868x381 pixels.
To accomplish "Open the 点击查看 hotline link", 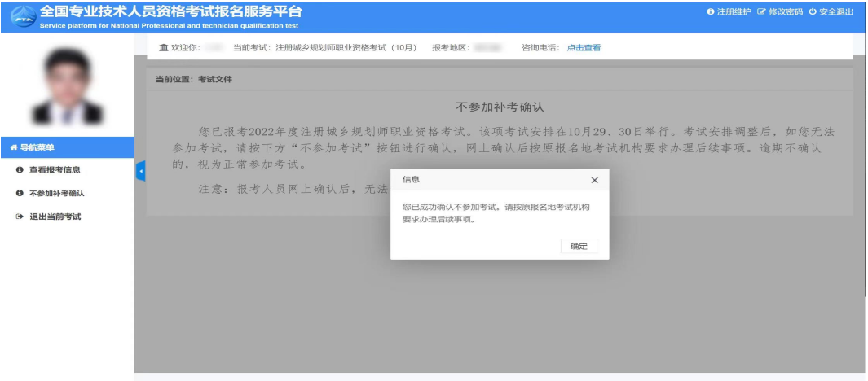I will tap(584, 48).
